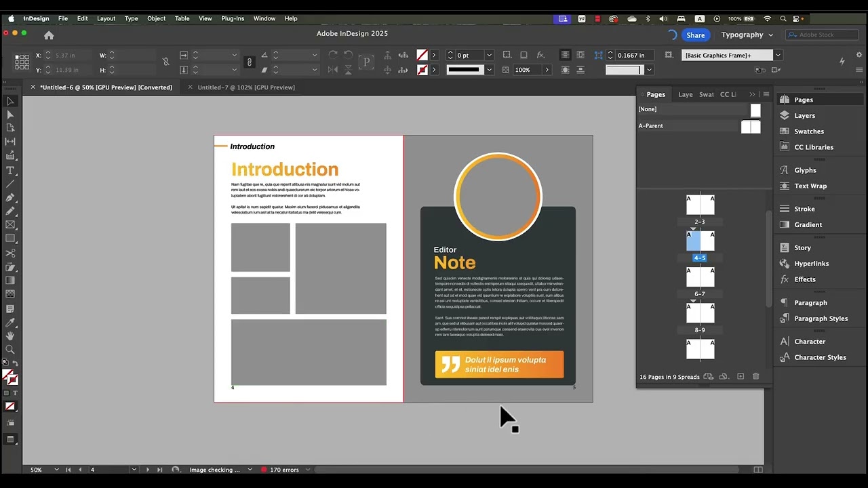Open the Hyperlinks panel in dock

811,264
